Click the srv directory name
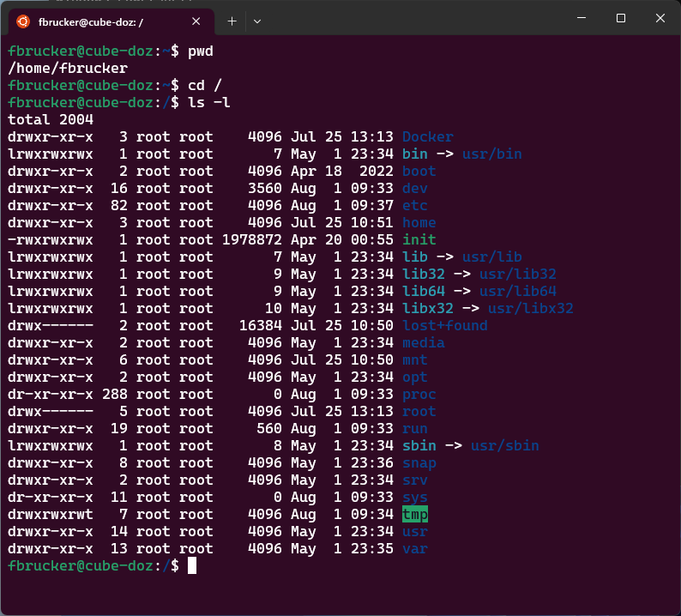Viewport: 681px width, 616px height. click(415, 480)
